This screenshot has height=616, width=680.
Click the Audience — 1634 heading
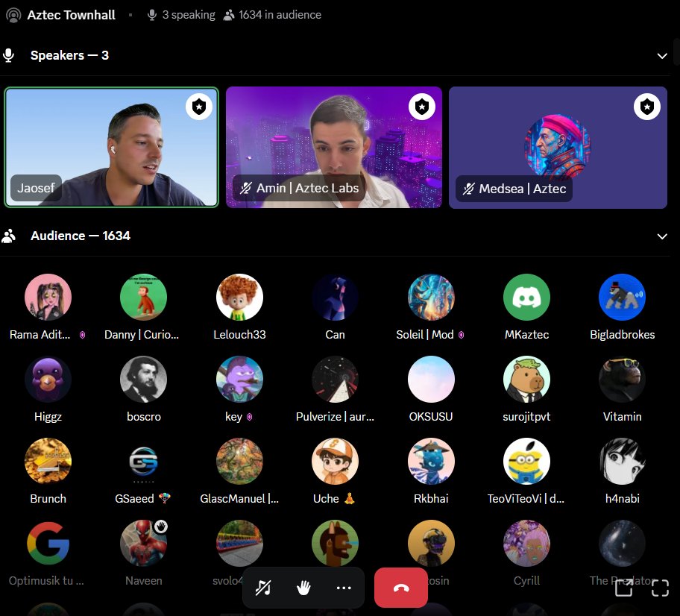[81, 236]
